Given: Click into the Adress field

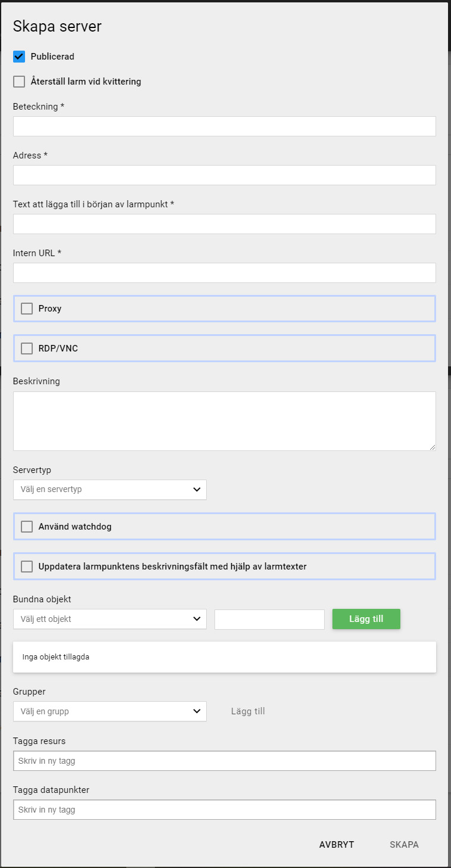Looking at the screenshot, I should (225, 175).
